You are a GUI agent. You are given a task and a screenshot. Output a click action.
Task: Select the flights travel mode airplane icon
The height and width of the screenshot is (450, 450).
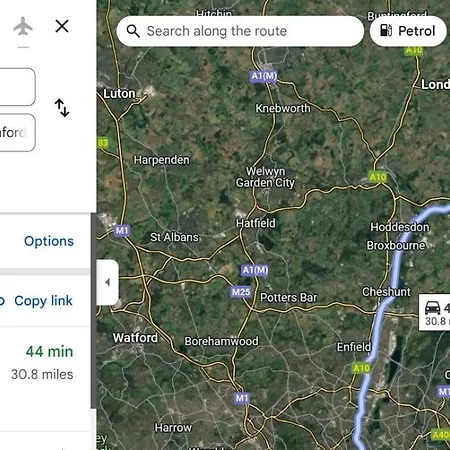click(23, 26)
